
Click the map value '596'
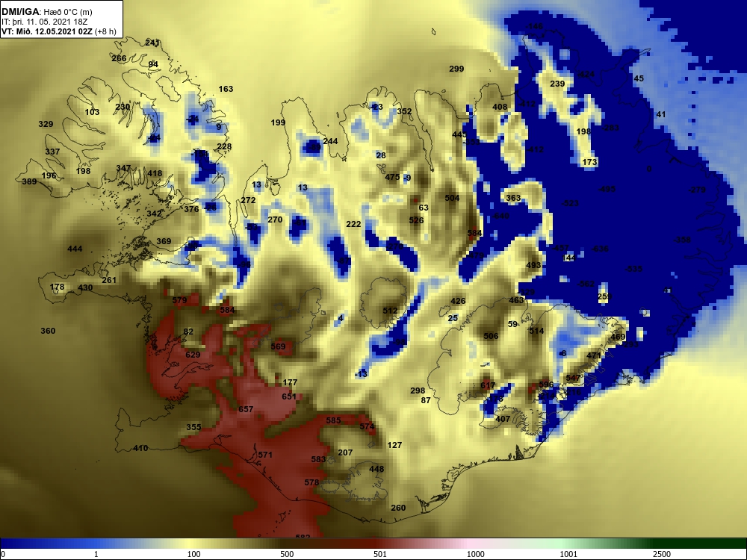coord(547,385)
